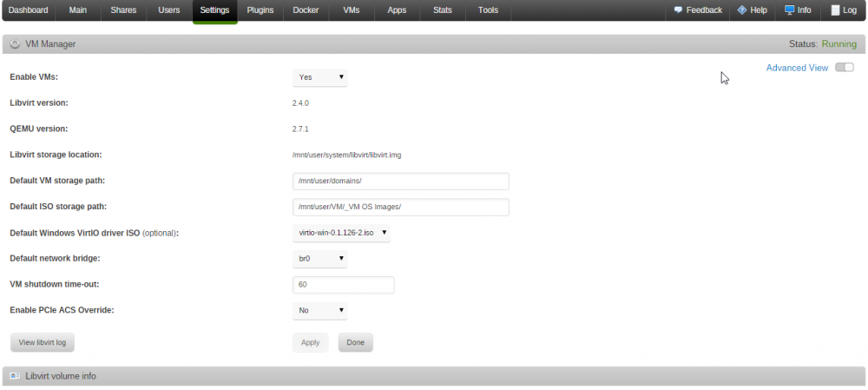Select the Settings tab
This screenshot has width=868, height=390.
point(214,10)
